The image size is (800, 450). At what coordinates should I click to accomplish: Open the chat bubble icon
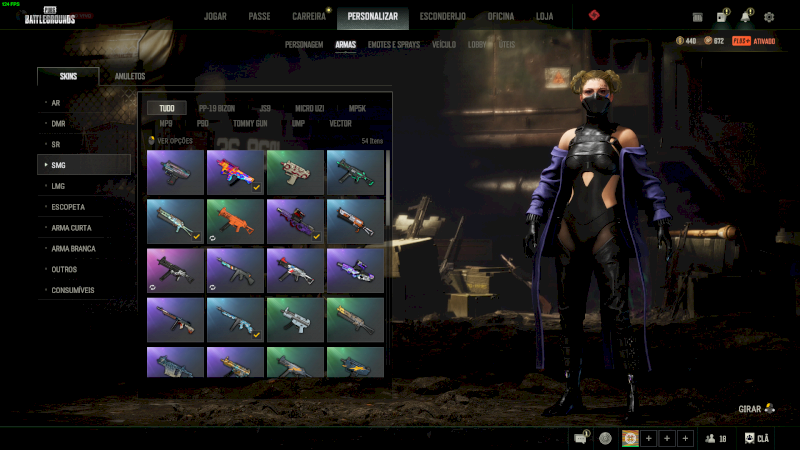(x=581, y=438)
